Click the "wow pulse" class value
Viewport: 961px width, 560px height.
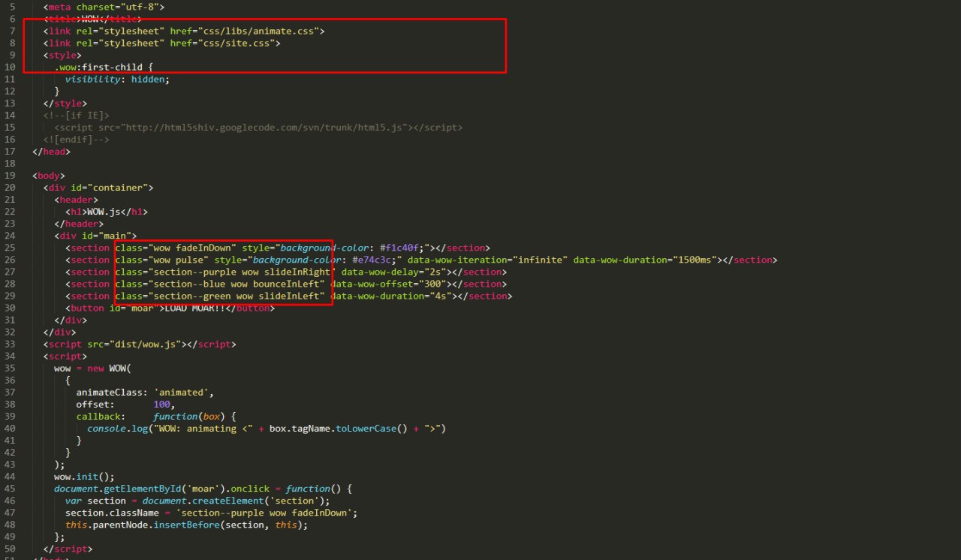pyautogui.click(x=178, y=259)
